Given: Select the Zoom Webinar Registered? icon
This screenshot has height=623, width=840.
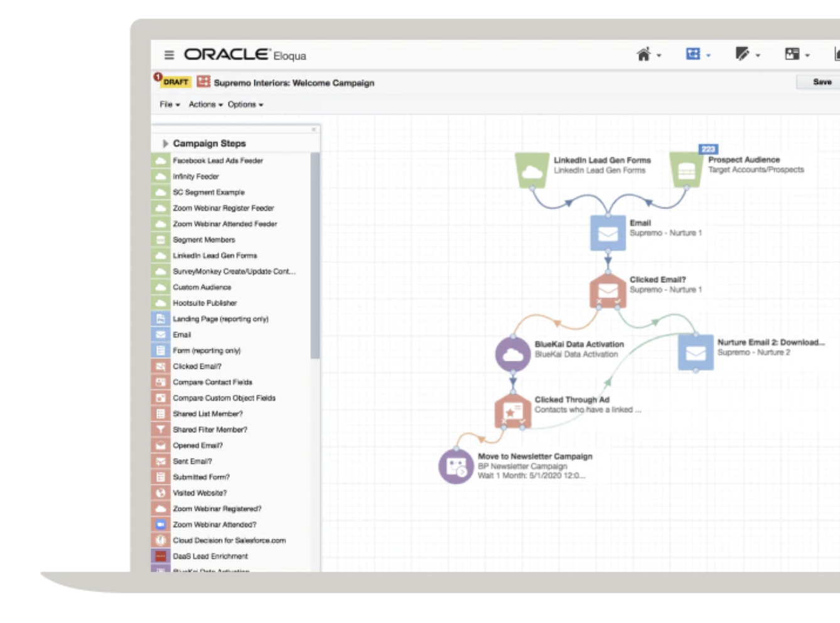Looking at the screenshot, I should click(x=161, y=508).
